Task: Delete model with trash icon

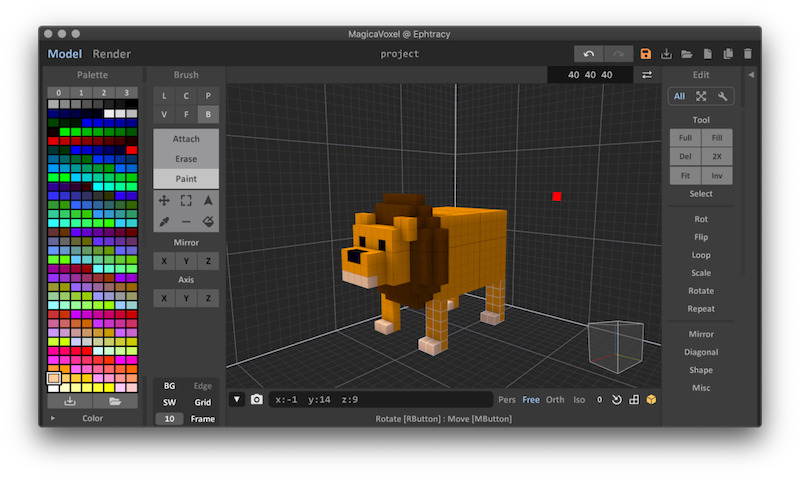Action: click(748, 54)
